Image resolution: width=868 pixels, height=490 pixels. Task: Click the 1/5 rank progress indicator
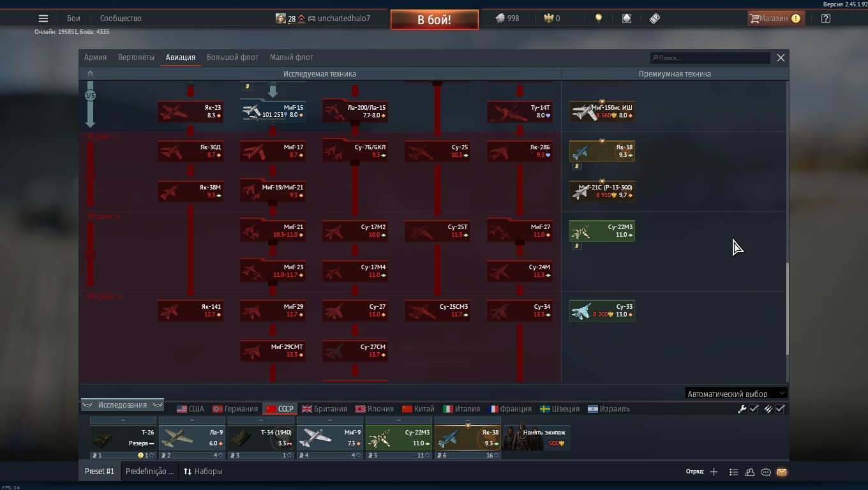[x=90, y=96]
